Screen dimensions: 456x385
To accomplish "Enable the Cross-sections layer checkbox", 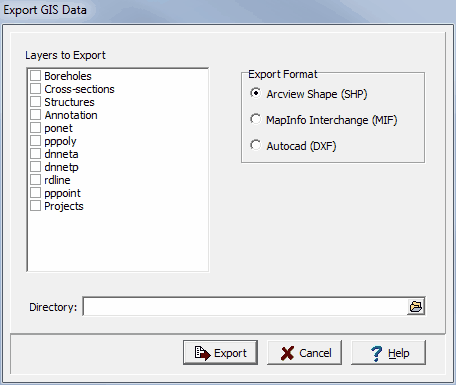I will pyautogui.click(x=35, y=89).
